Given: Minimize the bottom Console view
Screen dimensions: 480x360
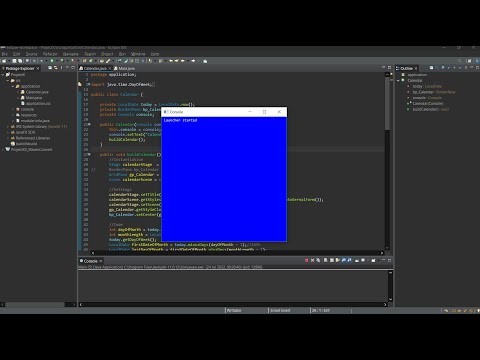Looking at the screenshot, I should pos(384,260).
